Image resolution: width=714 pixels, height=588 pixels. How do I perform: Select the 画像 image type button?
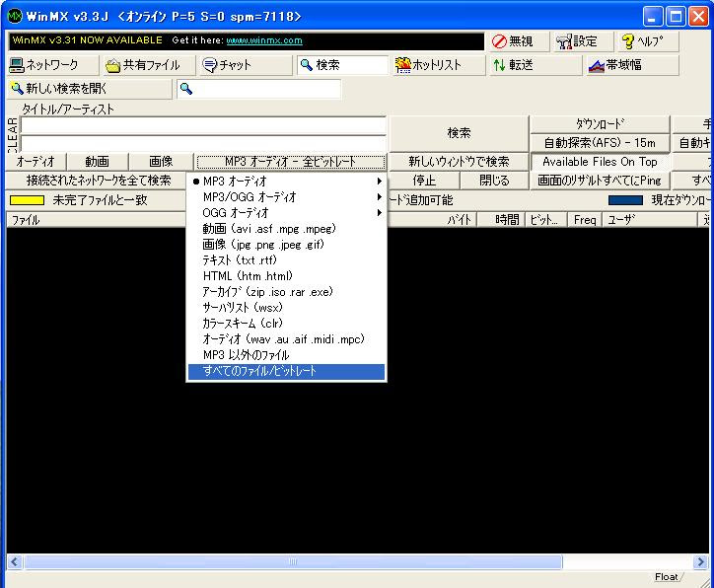[x=161, y=161]
